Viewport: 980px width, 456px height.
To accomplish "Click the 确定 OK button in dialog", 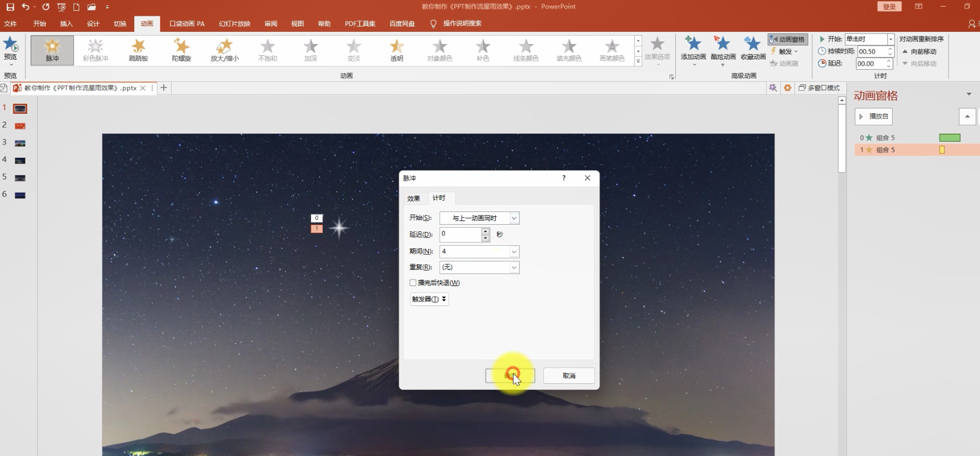I will (x=510, y=375).
